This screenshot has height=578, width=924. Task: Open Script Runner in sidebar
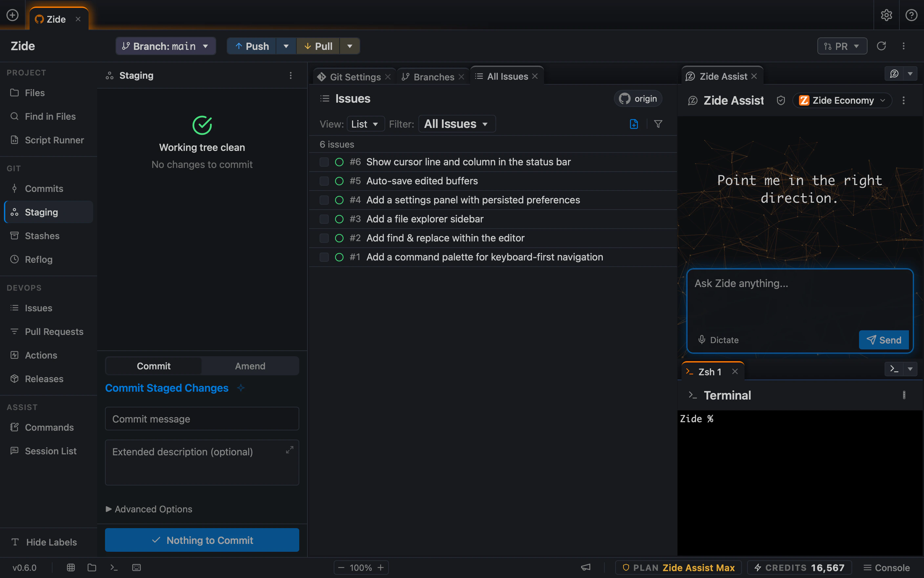tap(49, 140)
